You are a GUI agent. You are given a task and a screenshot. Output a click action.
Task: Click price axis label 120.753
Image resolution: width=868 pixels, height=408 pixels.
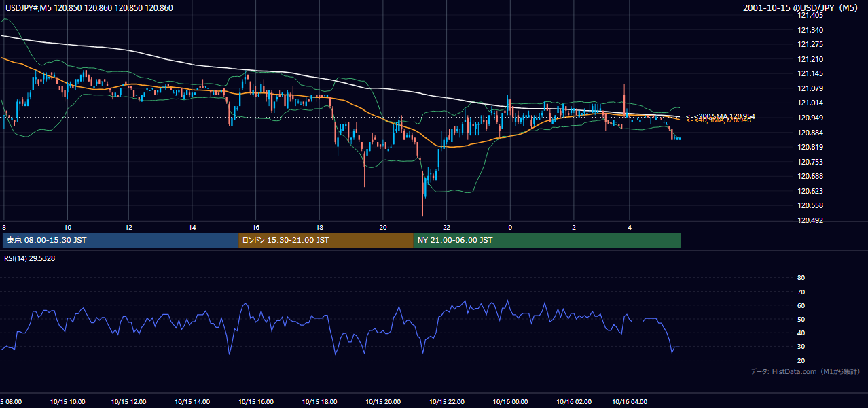coord(810,162)
